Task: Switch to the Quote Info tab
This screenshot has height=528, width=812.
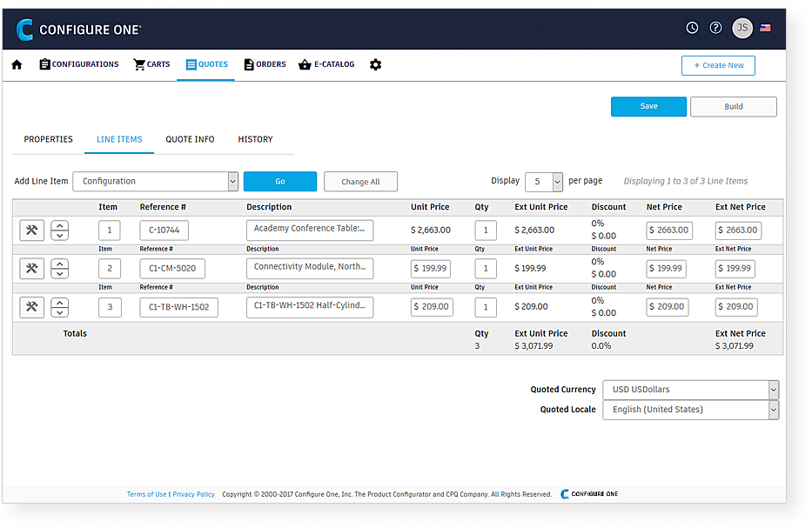Action: click(190, 139)
